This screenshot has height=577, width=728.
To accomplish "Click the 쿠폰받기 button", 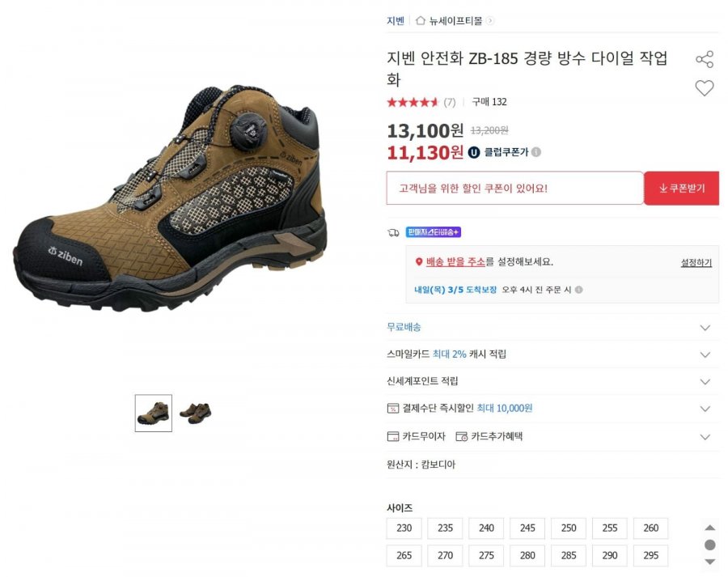I will pyautogui.click(x=681, y=189).
